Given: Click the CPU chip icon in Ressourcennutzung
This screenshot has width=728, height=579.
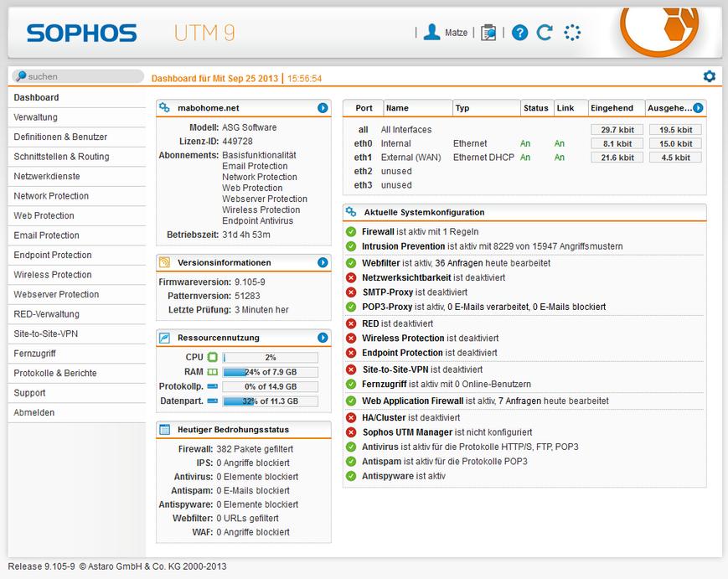Looking at the screenshot, I should (213, 357).
